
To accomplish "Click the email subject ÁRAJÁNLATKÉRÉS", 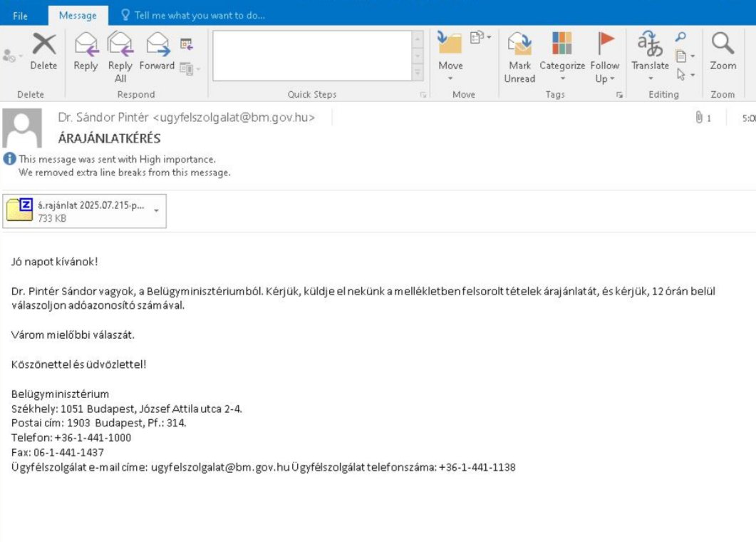I will [110, 138].
